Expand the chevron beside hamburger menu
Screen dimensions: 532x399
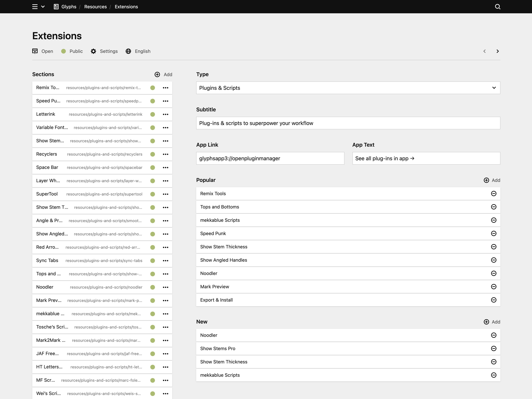43,7
